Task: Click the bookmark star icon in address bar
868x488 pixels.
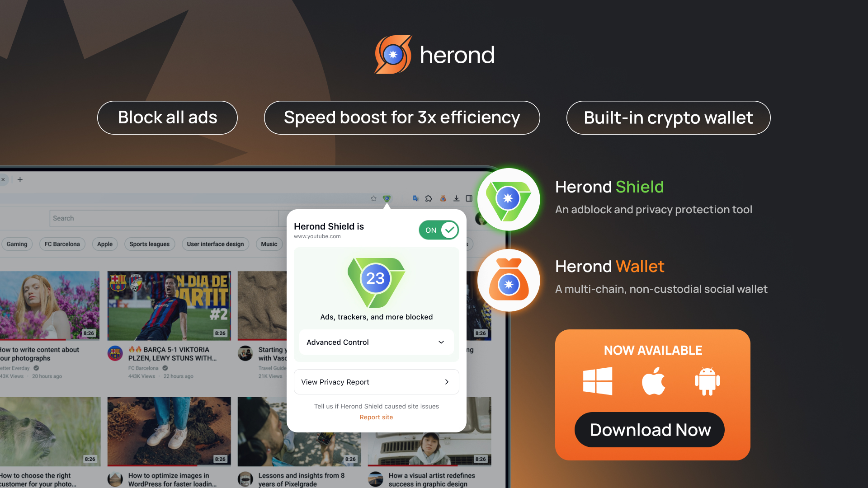Action: pos(373,197)
